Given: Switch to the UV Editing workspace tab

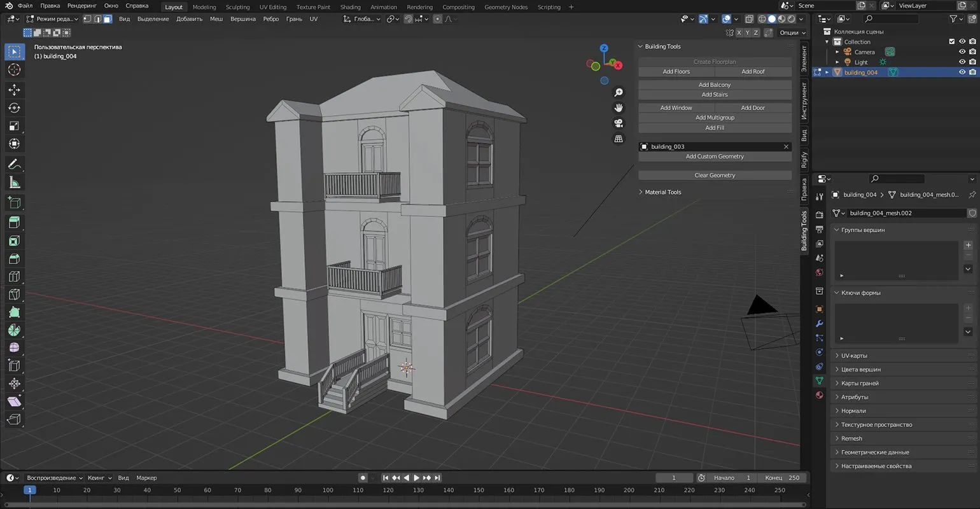Looking at the screenshot, I should click(273, 7).
